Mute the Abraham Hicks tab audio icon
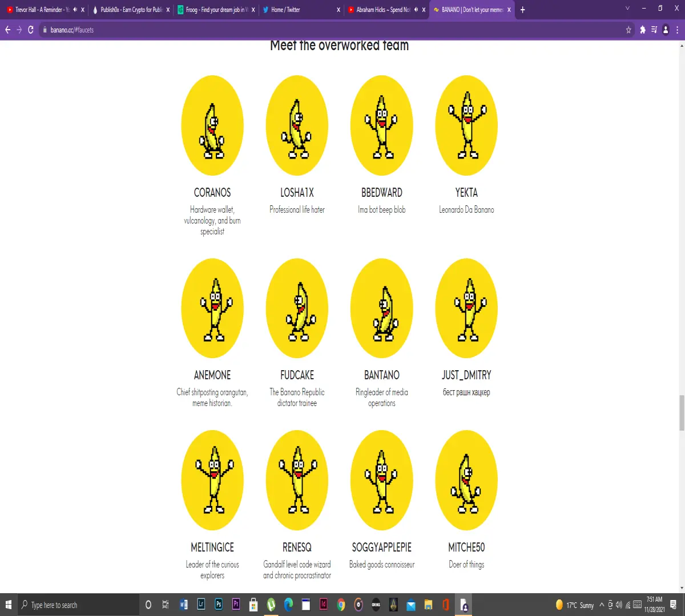Screen dimensions: 685x616 [x=416, y=10]
